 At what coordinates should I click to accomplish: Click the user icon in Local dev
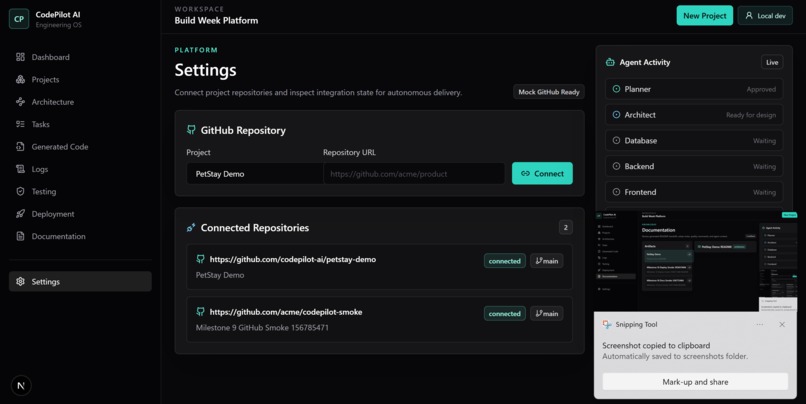pos(749,15)
